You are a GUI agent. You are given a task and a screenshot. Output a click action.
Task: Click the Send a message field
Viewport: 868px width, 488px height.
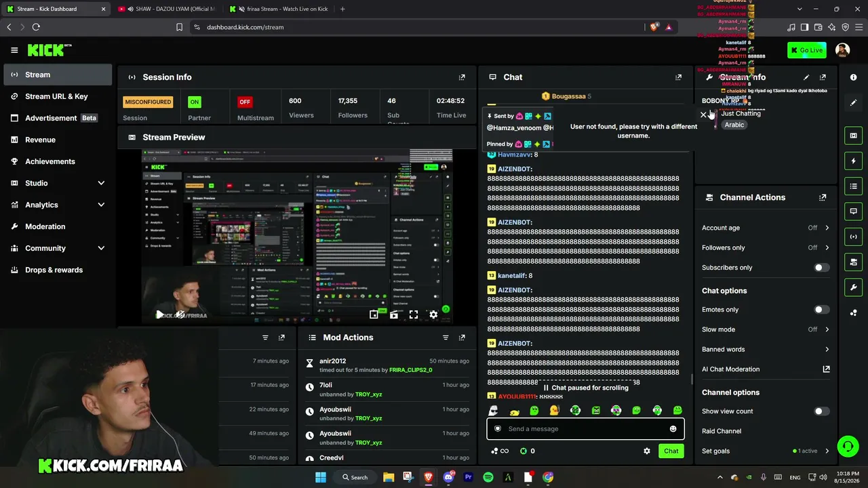[585, 429]
